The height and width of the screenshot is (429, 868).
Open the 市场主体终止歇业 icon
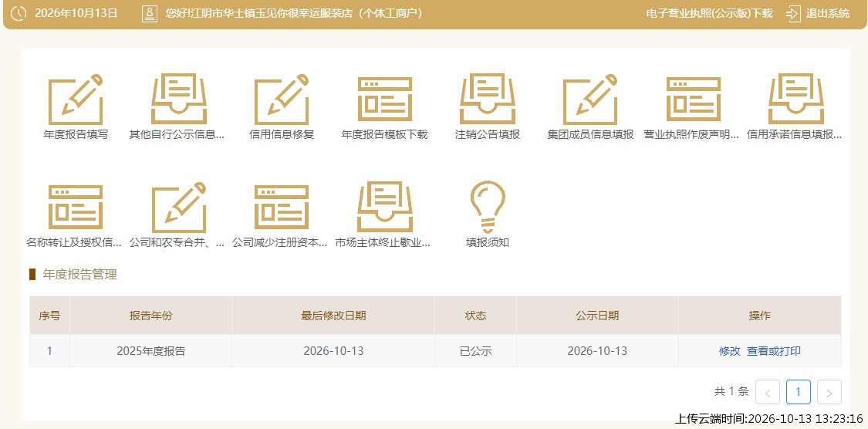(385, 207)
